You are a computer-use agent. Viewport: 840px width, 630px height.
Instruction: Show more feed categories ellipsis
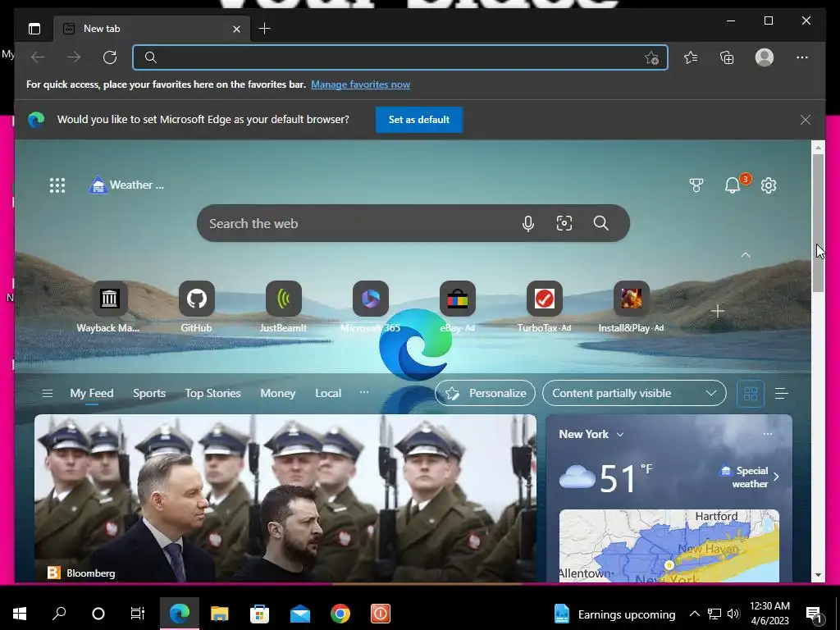click(x=364, y=393)
